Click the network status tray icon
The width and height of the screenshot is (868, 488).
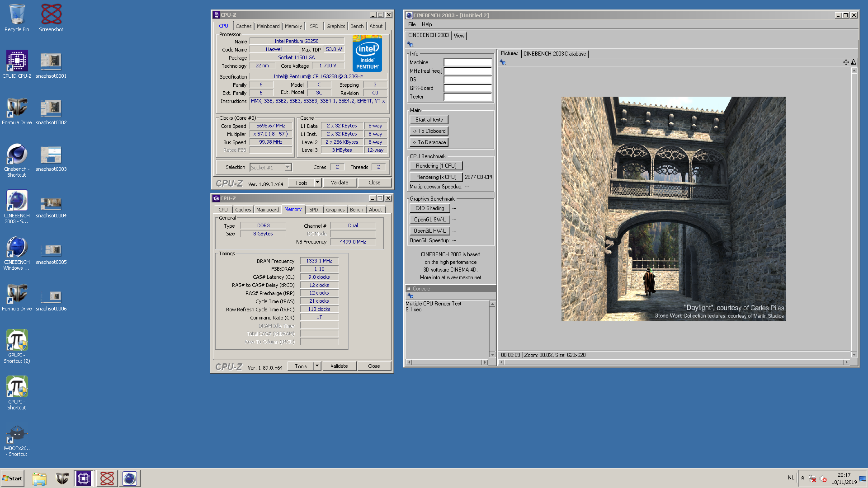click(x=812, y=479)
